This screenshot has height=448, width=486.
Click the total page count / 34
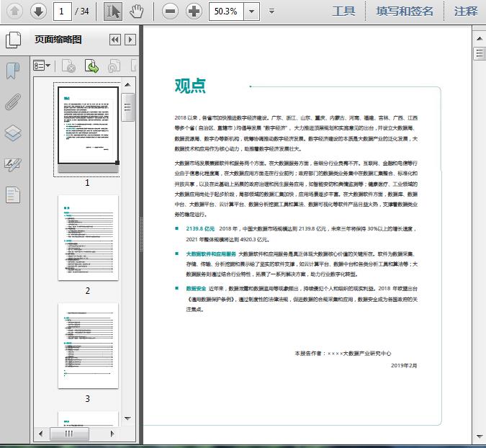82,12
